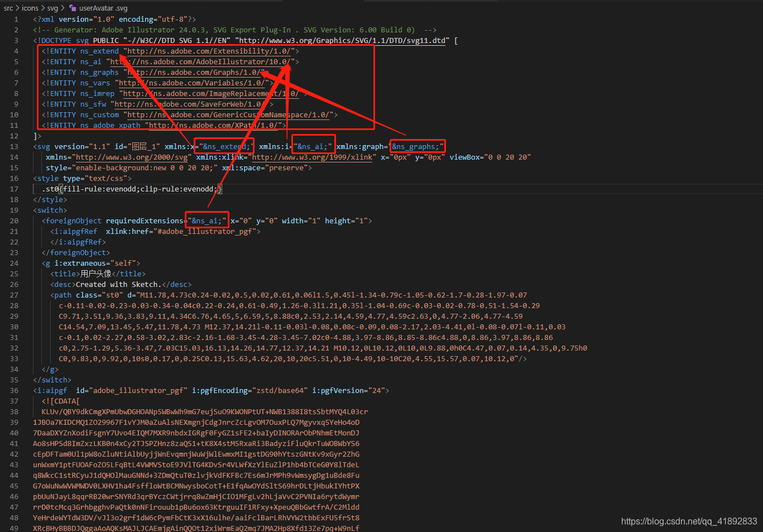
Task: Click the viewBox="0 0 20 20" attribute
Action: pos(490,157)
